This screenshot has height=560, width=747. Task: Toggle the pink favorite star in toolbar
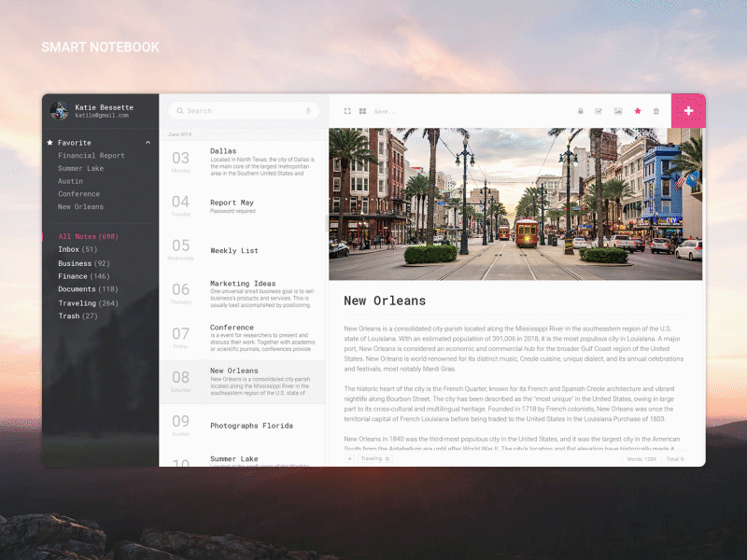(638, 111)
